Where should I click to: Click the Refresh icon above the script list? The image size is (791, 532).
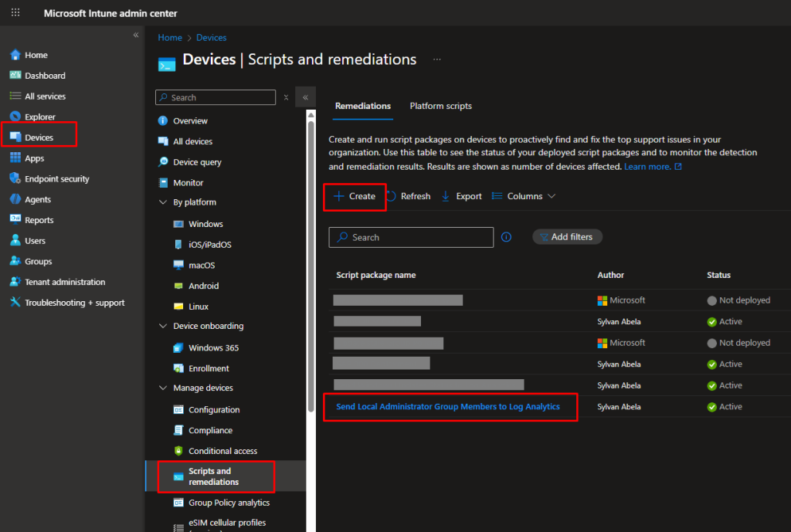click(x=408, y=195)
